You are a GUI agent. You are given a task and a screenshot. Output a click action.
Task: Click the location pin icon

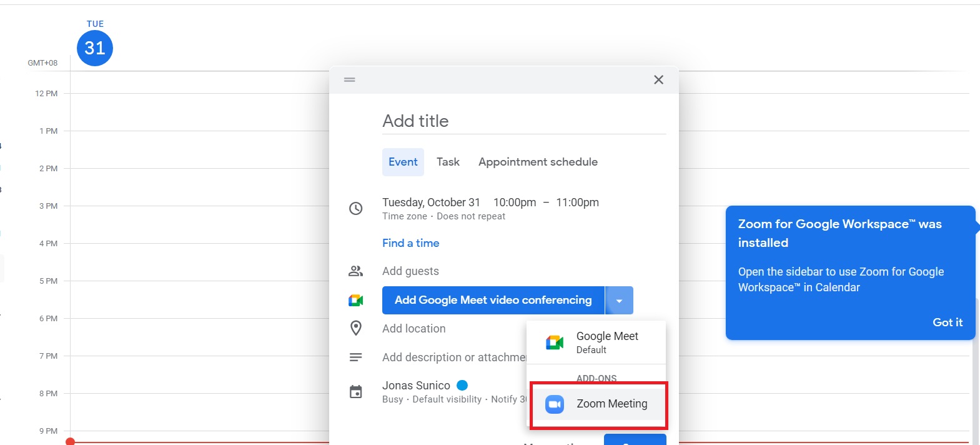pyautogui.click(x=355, y=328)
